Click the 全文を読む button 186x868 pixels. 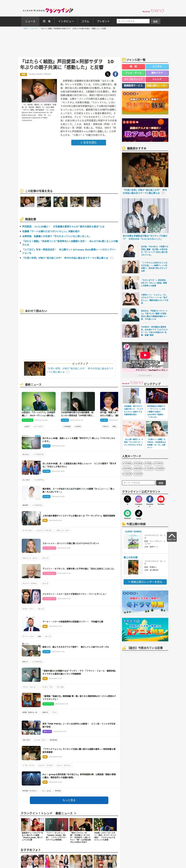click(89, 142)
